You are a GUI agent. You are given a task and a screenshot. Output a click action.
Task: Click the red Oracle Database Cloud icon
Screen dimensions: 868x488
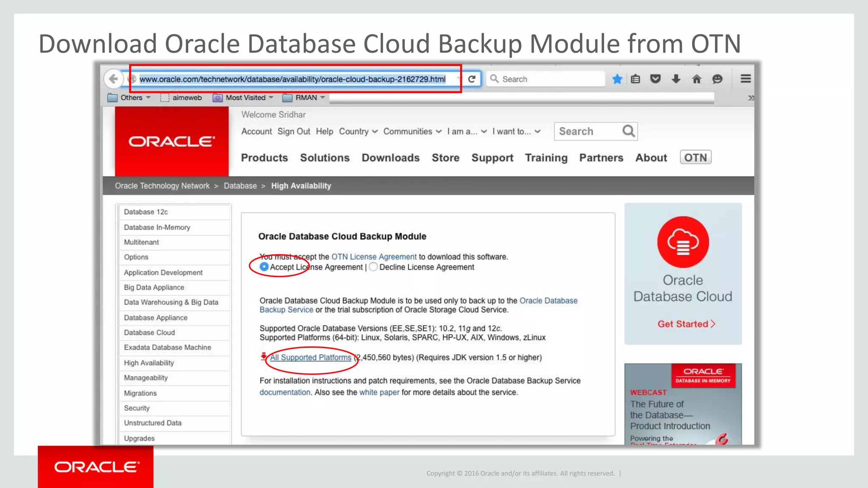tap(683, 242)
